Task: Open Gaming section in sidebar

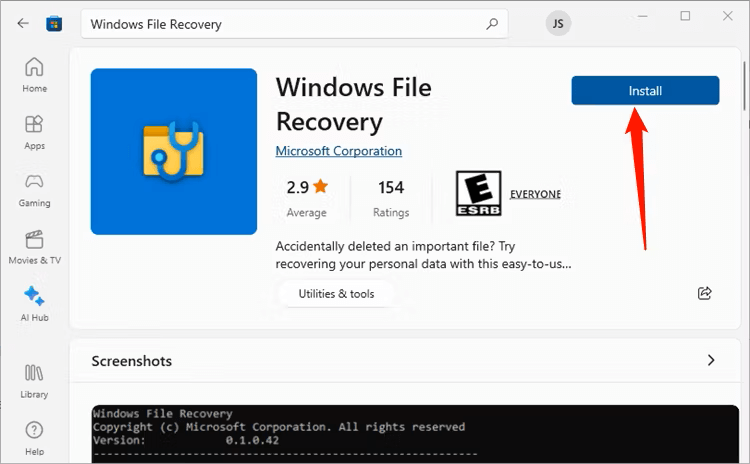Action: click(x=34, y=188)
